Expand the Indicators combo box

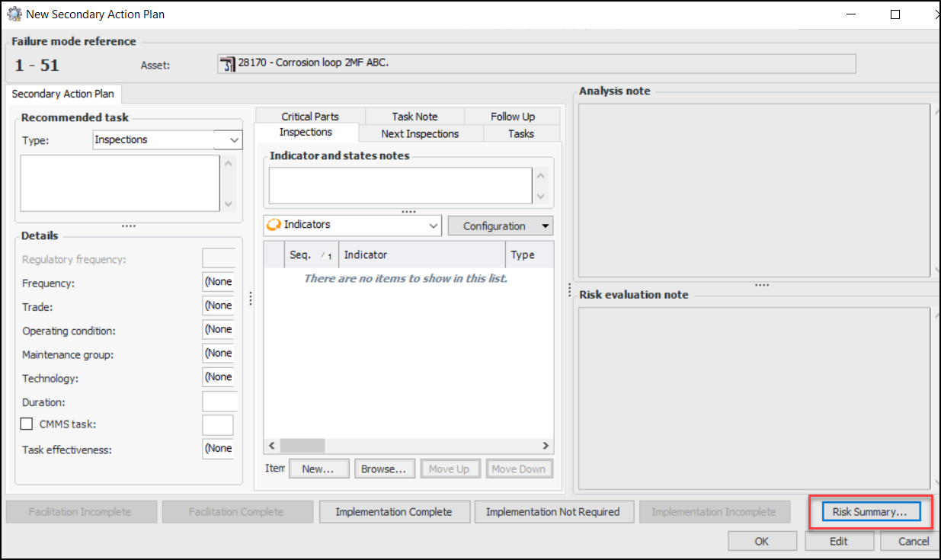[x=433, y=226]
